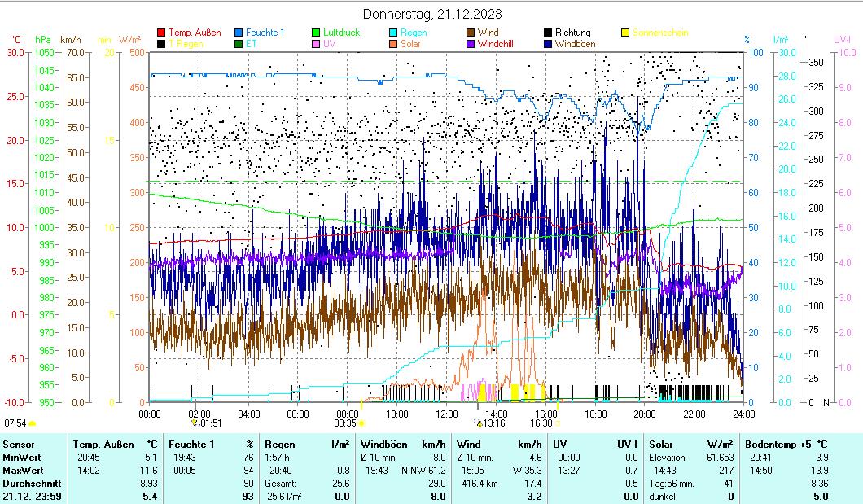Screen dimensions: 863x504
Task: Click the dark blue Windböen legend square
Action: tap(549, 44)
